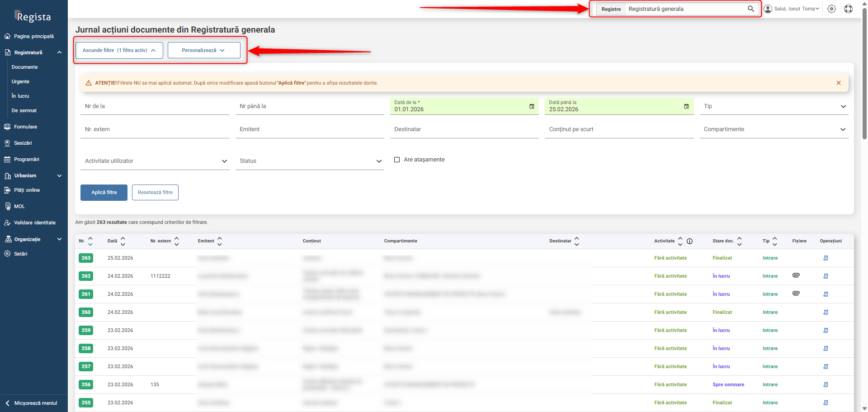Viewport: 868px width, 412px height.
Task: Open MOL in the sidebar
Action: (x=19, y=206)
